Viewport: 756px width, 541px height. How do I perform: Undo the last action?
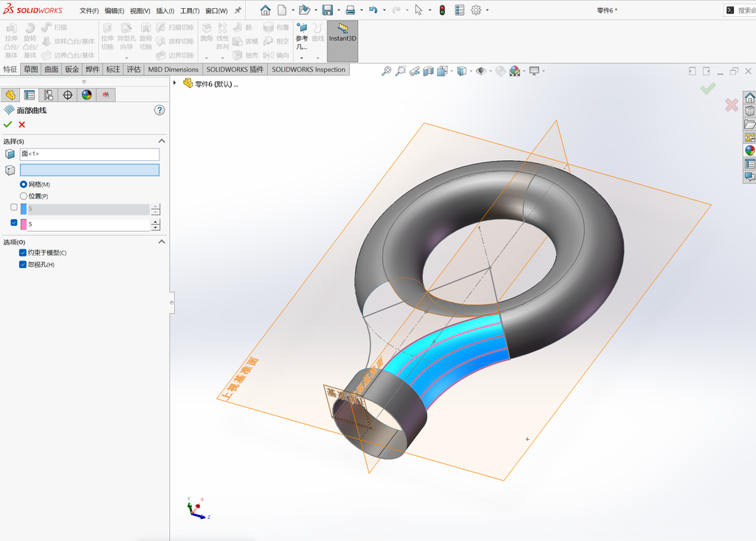point(373,10)
